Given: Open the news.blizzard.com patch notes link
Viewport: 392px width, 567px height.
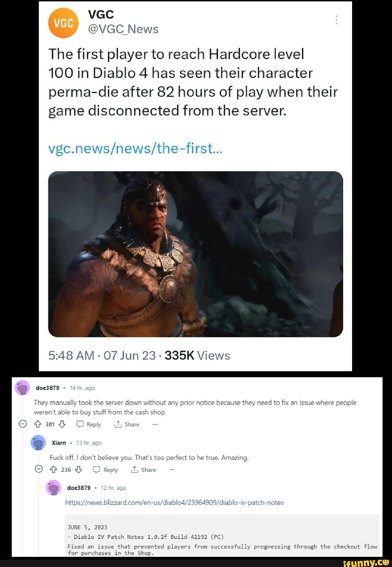Looking at the screenshot, I should pos(174,503).
